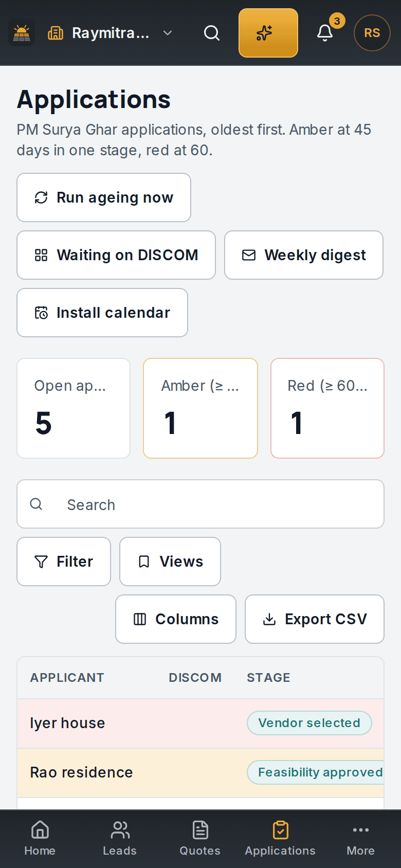401x868 pixels.
Task: Go to Quotes tab in bottom nav
Action: [x=200, y=839]
